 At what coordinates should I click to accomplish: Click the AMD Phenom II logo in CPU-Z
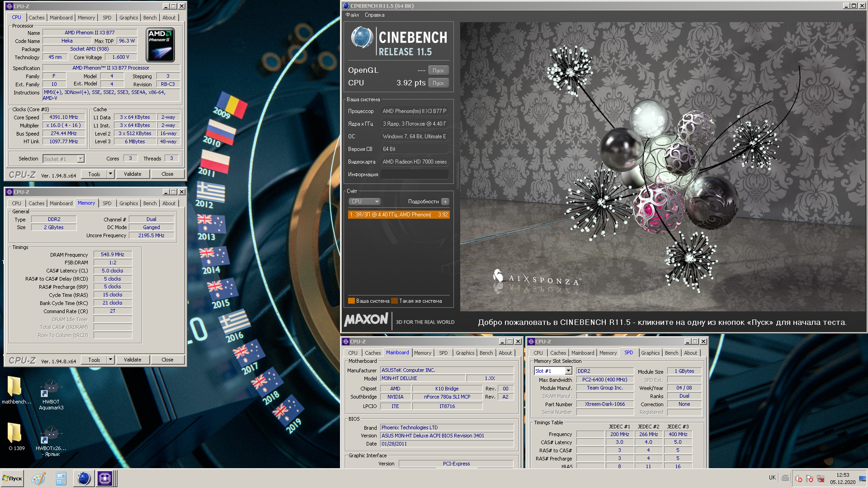(x=160, y=45)
